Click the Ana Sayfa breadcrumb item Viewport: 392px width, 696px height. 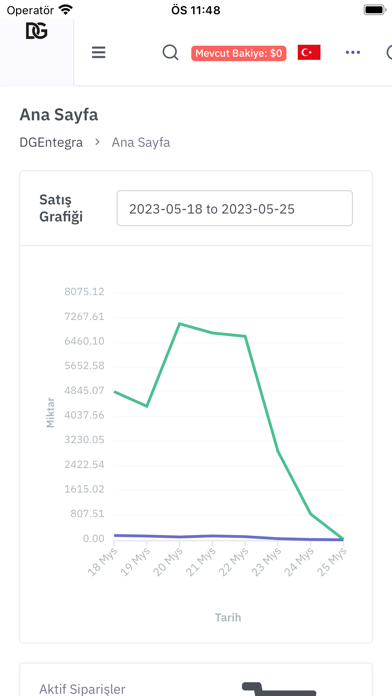[x=141, y=142]
